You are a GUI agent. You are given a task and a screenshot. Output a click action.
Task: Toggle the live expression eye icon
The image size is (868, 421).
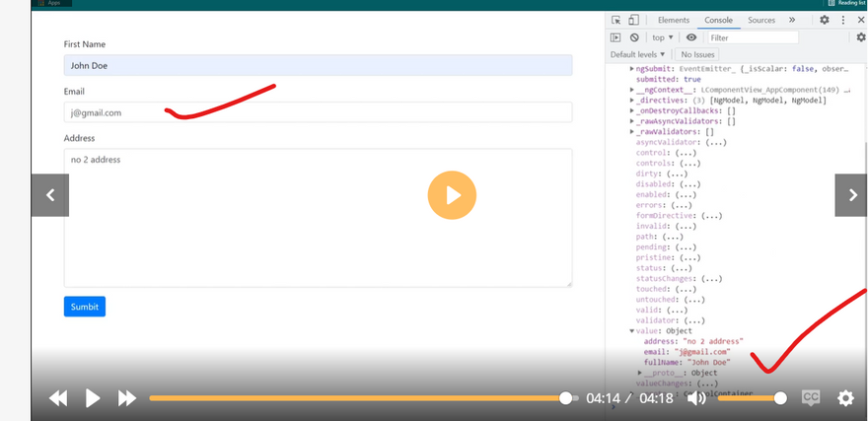[x=691, y=37]
